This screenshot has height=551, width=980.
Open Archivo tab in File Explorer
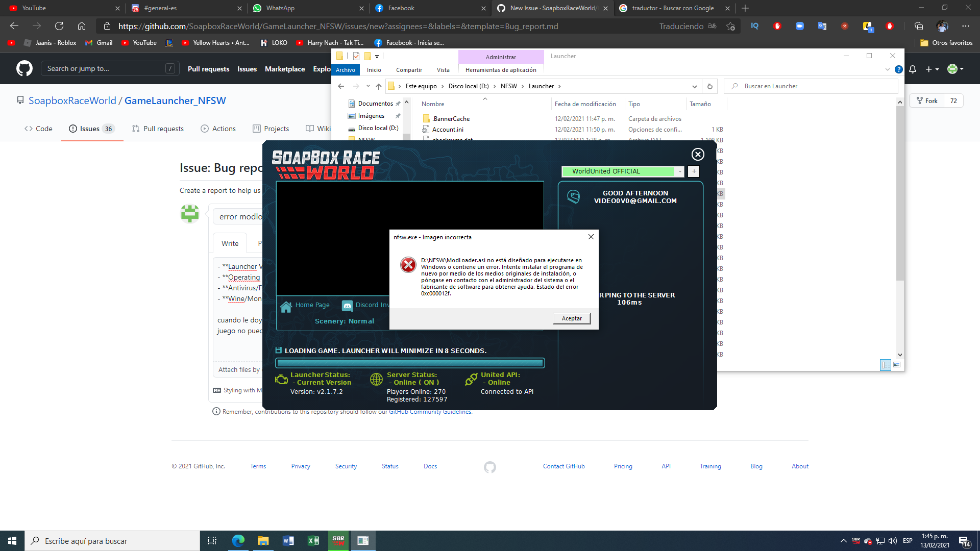pyautogui.click(x=346, y=70)
